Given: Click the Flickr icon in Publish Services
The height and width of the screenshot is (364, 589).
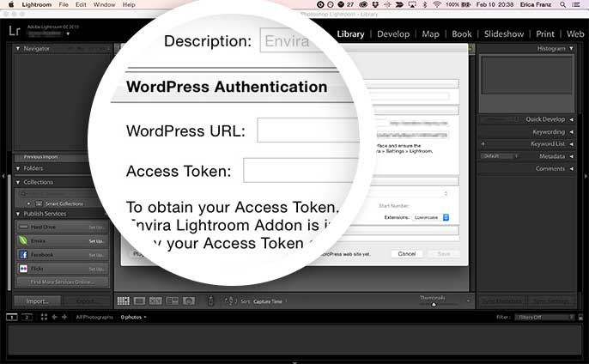Looking at the screenshot, I should point(23,269).
